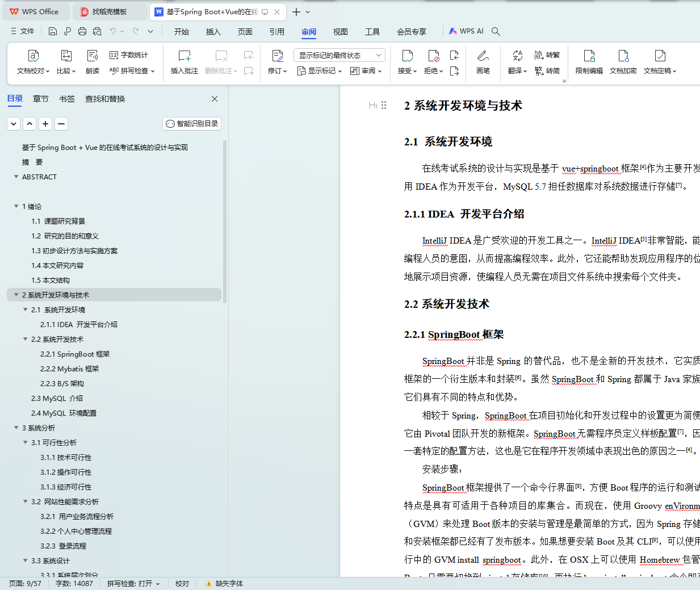The height and width of the screenshot is (590, 700).
Task: Click the expand-all down chevron in outline toolbar
Action: pyautogui.click(x=14, y=124)
